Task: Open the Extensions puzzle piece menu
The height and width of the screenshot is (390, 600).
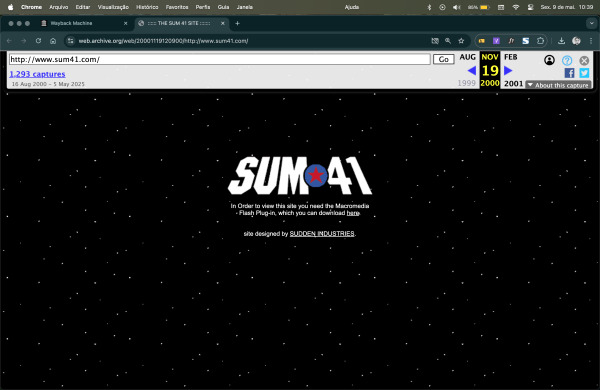Action: [540, 41]
